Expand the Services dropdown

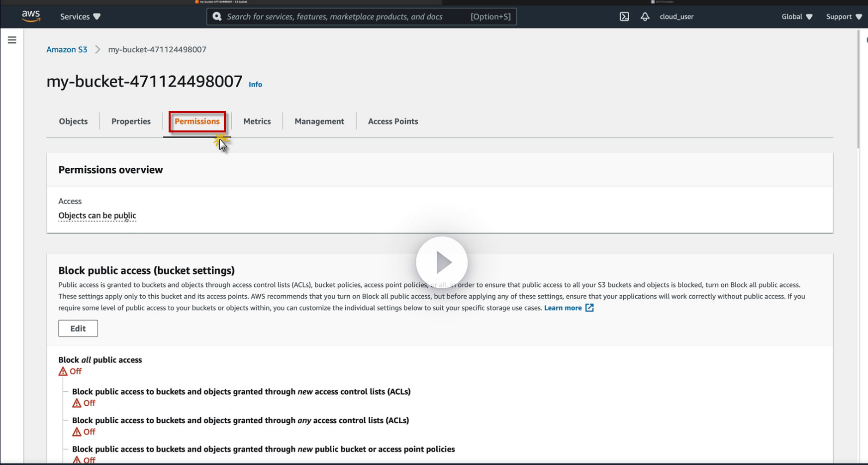pyautogui.click(x=80, y=16)
